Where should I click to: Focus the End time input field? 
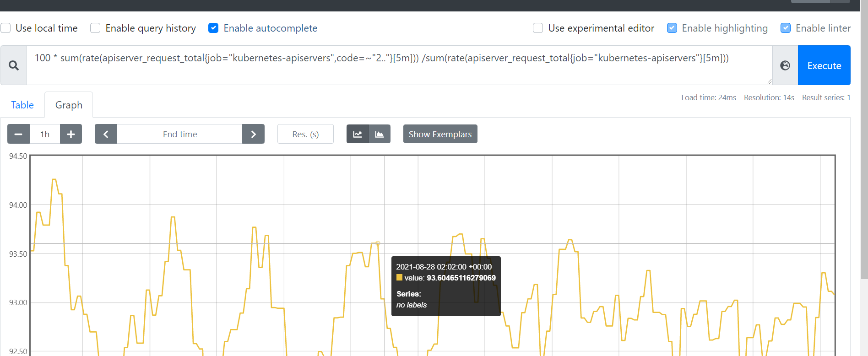[x=180, y=134]
